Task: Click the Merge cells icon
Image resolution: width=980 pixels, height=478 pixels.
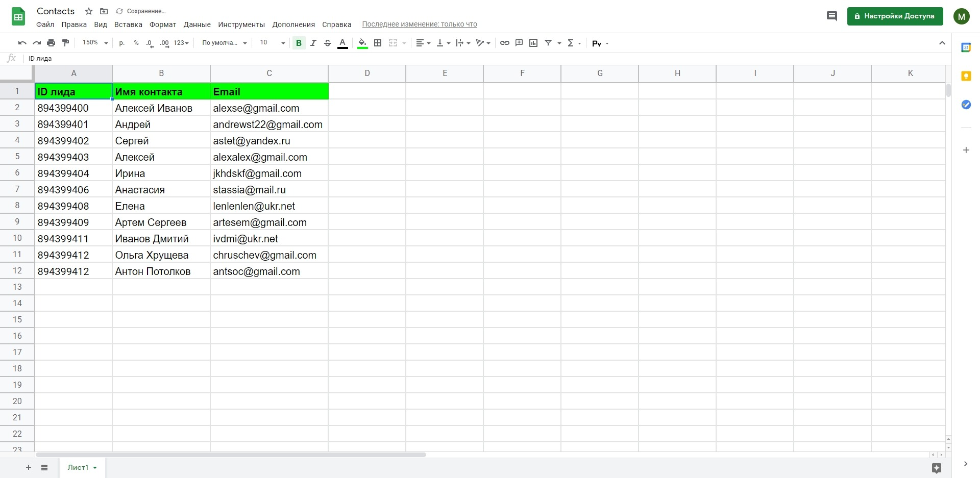Action: pos(393,43)
